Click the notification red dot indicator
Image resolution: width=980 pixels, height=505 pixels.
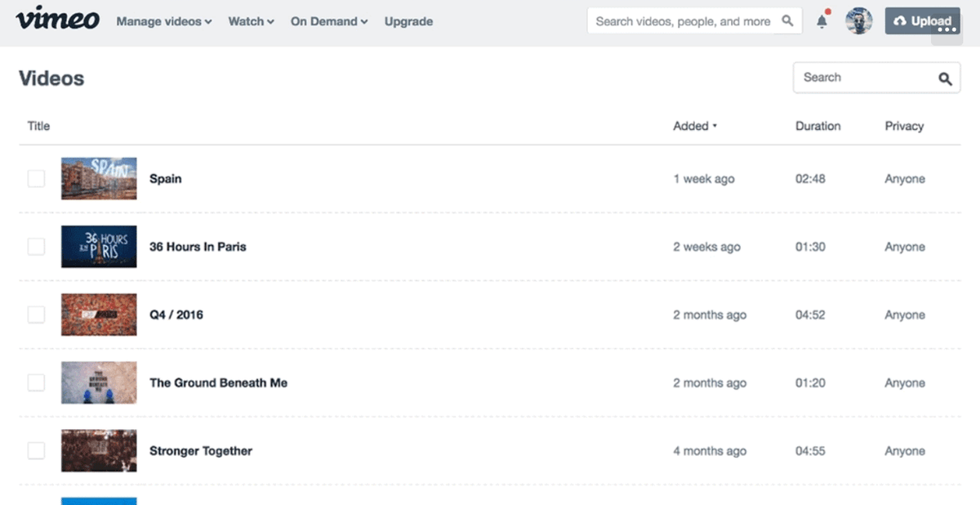[828, 11]
